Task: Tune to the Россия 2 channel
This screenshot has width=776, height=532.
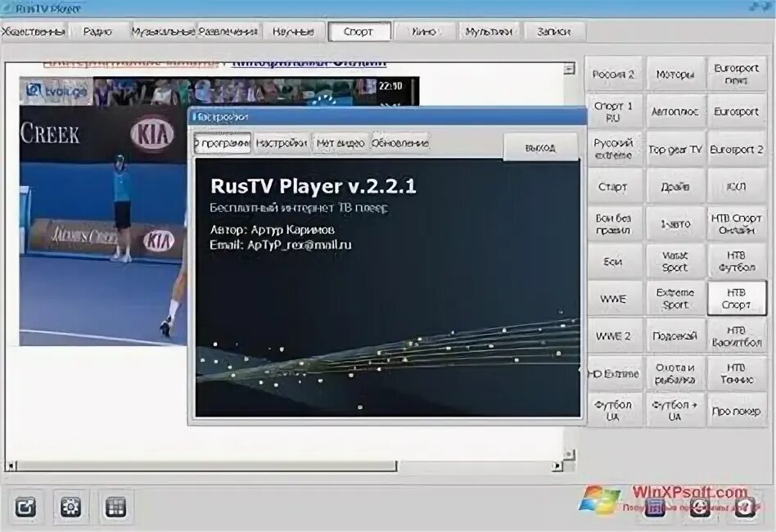Action: tap(614, 74)
